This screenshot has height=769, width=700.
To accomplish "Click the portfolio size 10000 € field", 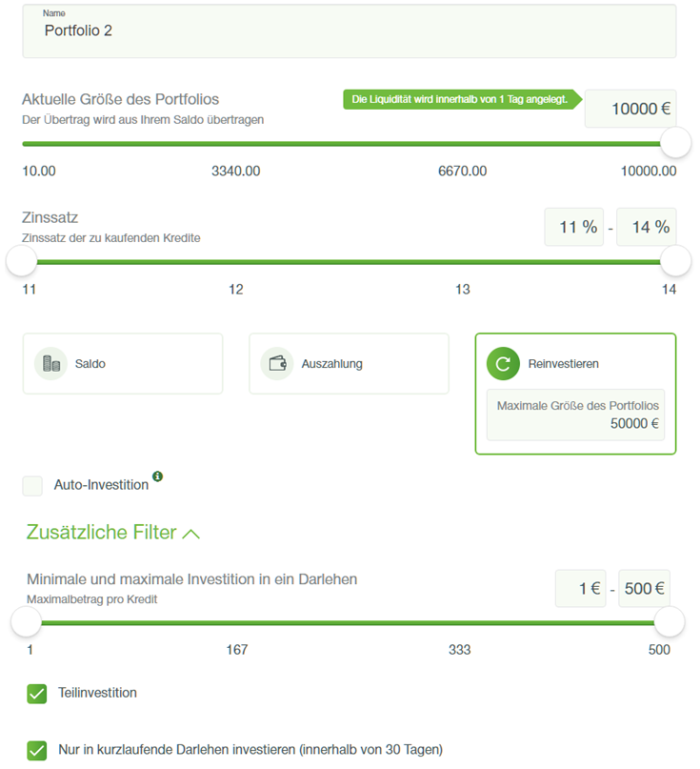I will coord(630,110).
